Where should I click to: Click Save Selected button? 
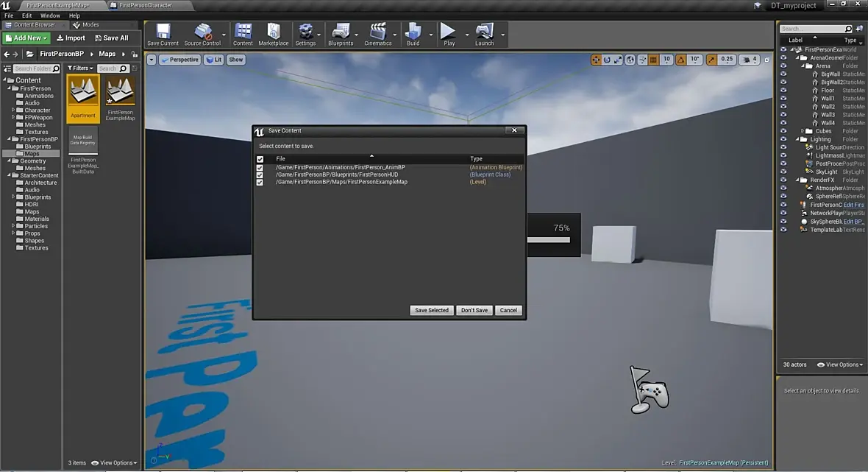[432, 310]
